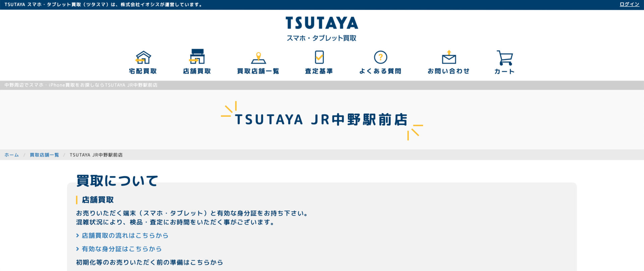Click the 査定基準 phone checkmark icon

[319, 57]
